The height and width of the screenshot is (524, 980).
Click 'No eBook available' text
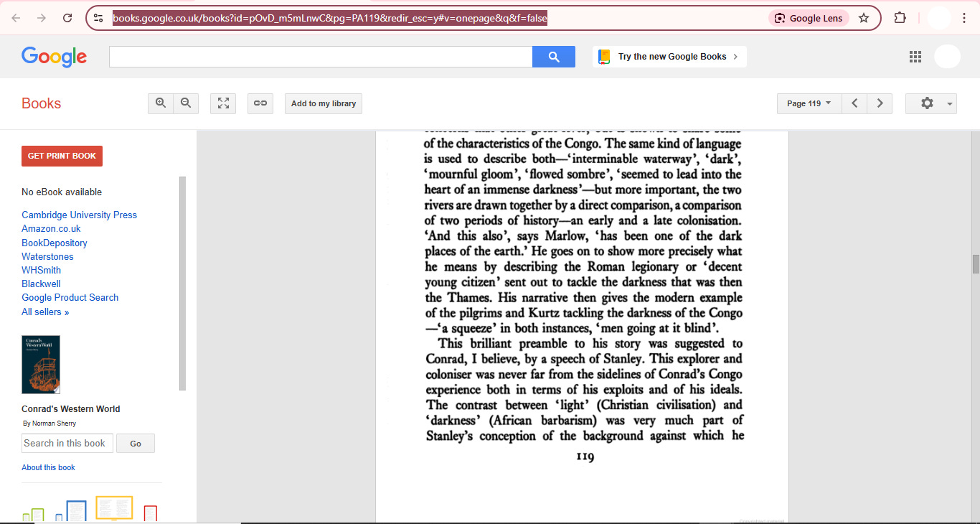pyautogui.click(x=62, y=192)
